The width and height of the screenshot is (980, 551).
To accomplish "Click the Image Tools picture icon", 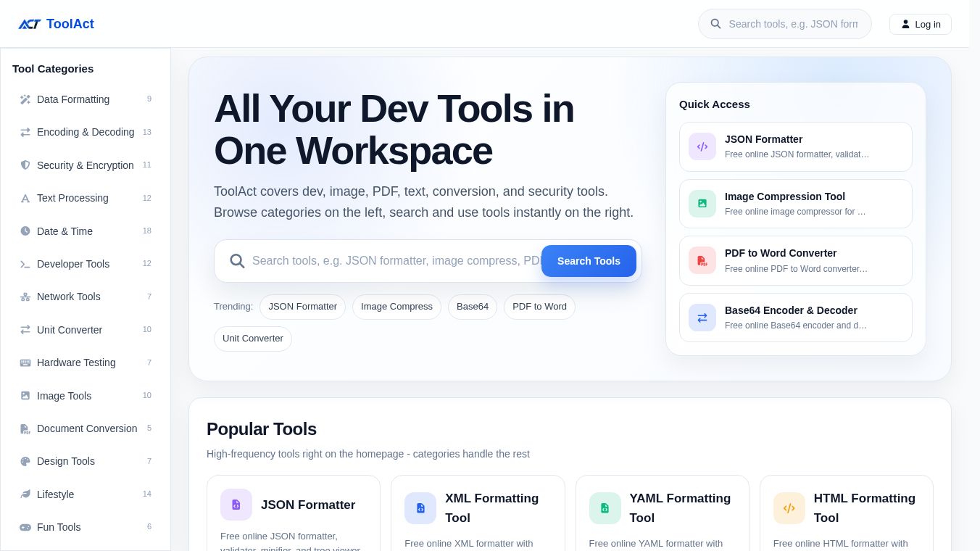I will (x=25, y=396).
